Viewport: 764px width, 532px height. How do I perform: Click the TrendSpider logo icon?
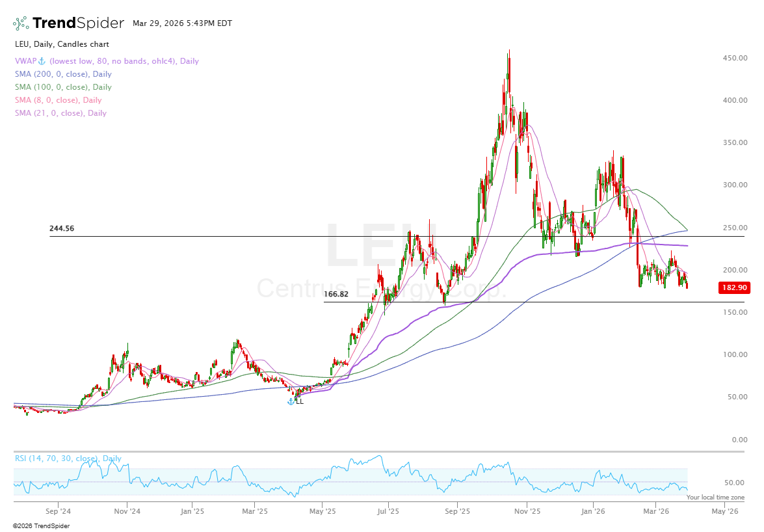pyautogui.click(x=21, y=23)
